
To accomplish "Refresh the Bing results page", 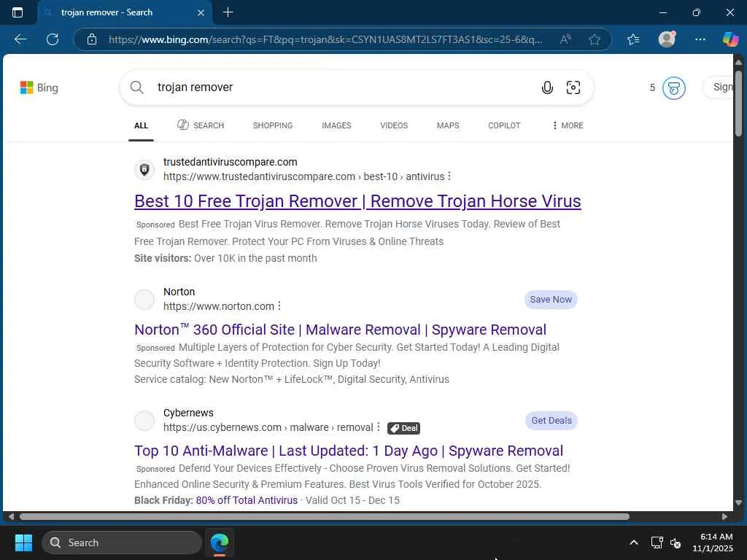I will [53, 39].
